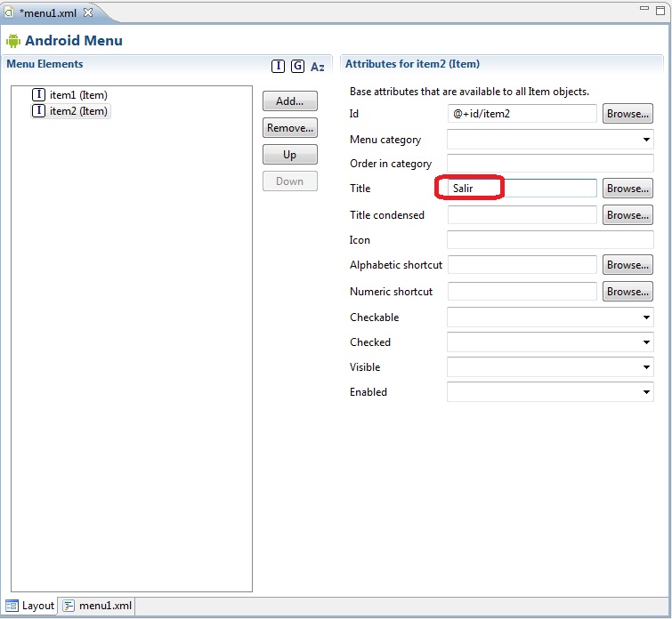Click the item1 tree row icon

(x=38, y=94)
